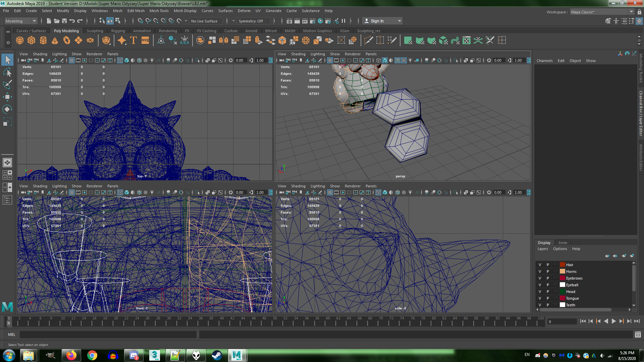Click the Horns layer tan color swatch

point(562,271)
